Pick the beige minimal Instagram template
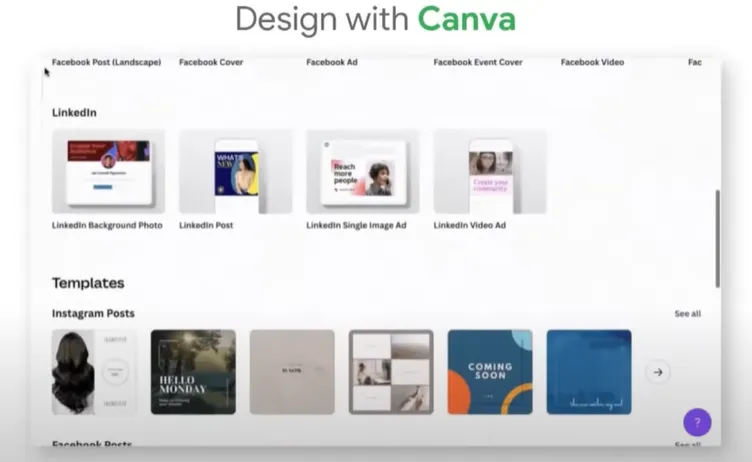The height and width of the screenshot is (462, 752). pos(292,372)
